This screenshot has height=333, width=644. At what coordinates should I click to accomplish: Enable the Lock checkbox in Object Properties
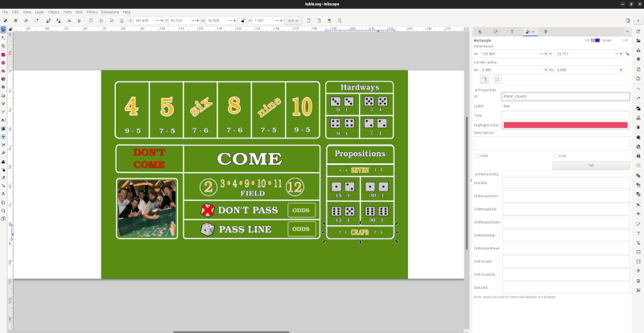click(x=555, y=156)
